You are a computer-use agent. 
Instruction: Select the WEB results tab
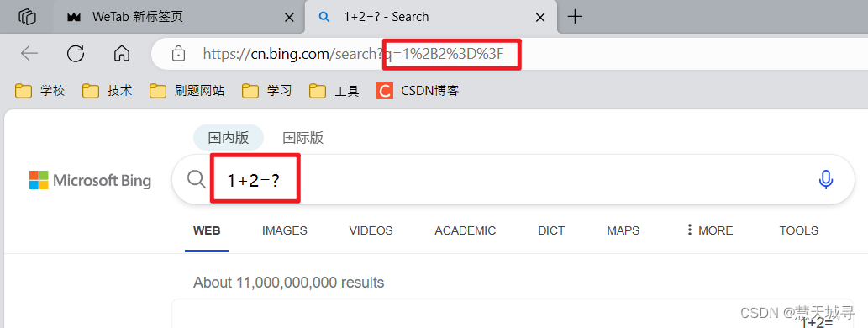click(x=207, y=230)
